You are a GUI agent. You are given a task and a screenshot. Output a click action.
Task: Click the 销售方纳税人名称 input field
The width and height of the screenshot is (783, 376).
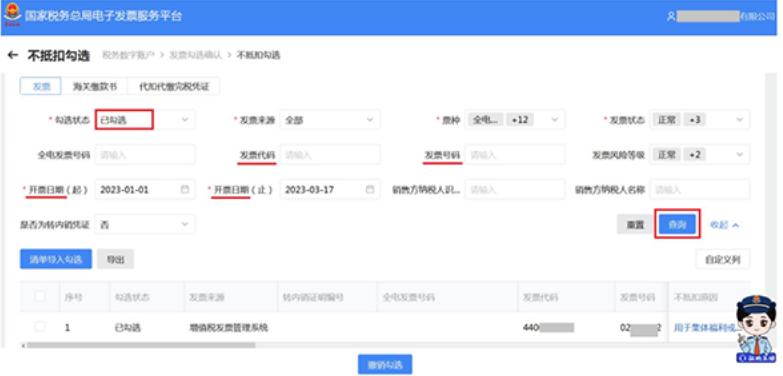coord(700,190)
